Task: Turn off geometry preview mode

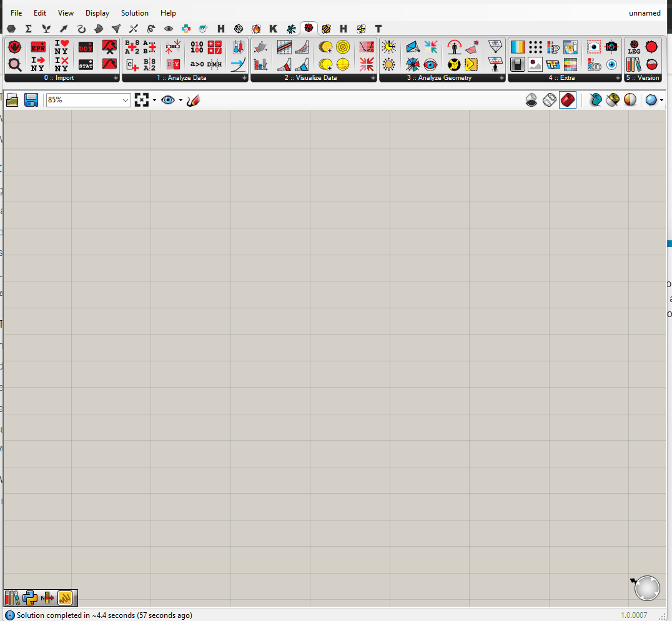Action: (x=531, y=100)
